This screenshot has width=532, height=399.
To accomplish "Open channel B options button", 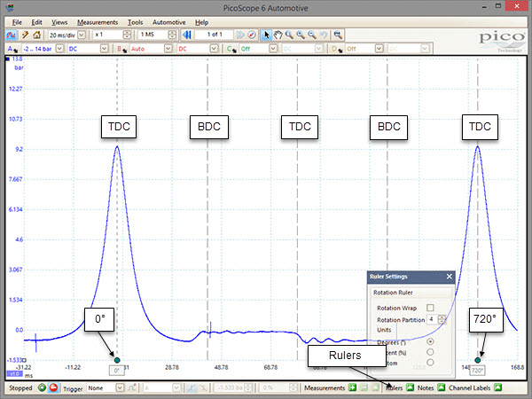I will 121,49.
